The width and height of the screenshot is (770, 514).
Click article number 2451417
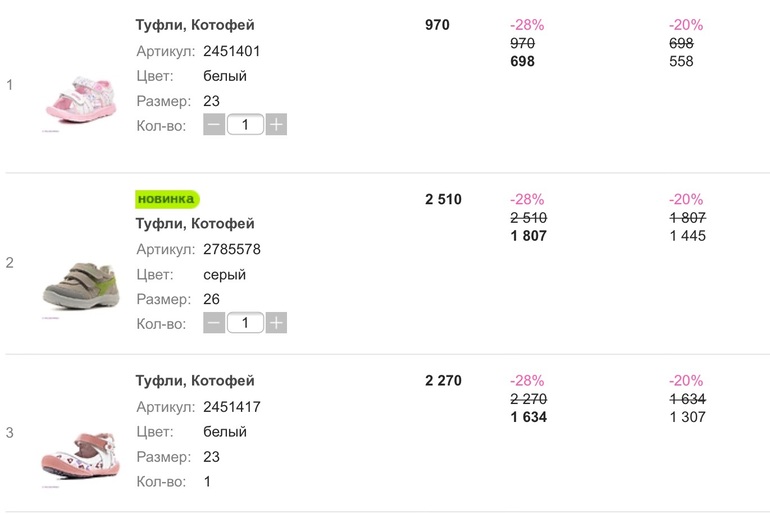[x=232, y=407]
